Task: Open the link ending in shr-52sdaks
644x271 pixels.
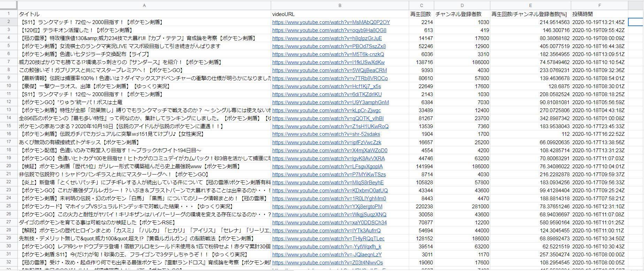Action: (326, 134)
